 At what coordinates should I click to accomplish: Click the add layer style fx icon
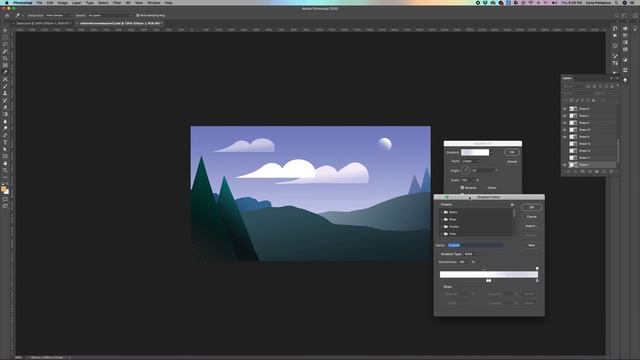(x=576, y=171)
